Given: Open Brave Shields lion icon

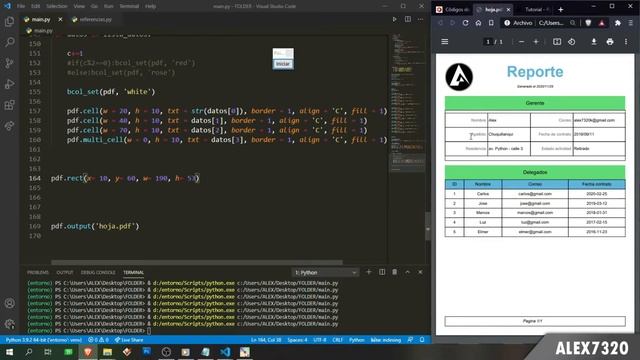Looking at the screenshot, I should [x=588, y=23].
